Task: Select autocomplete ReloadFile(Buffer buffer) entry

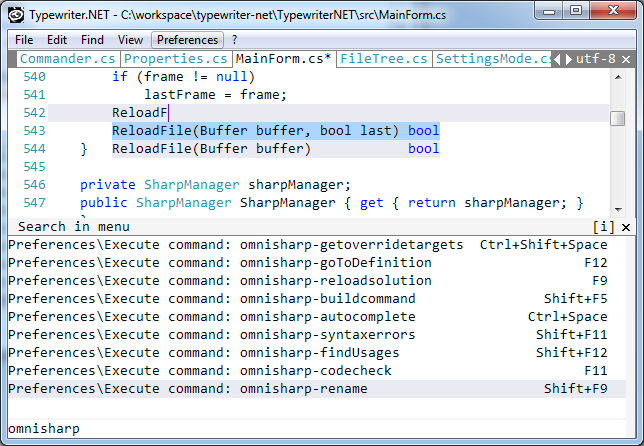Action: click(x=276, y=149)
